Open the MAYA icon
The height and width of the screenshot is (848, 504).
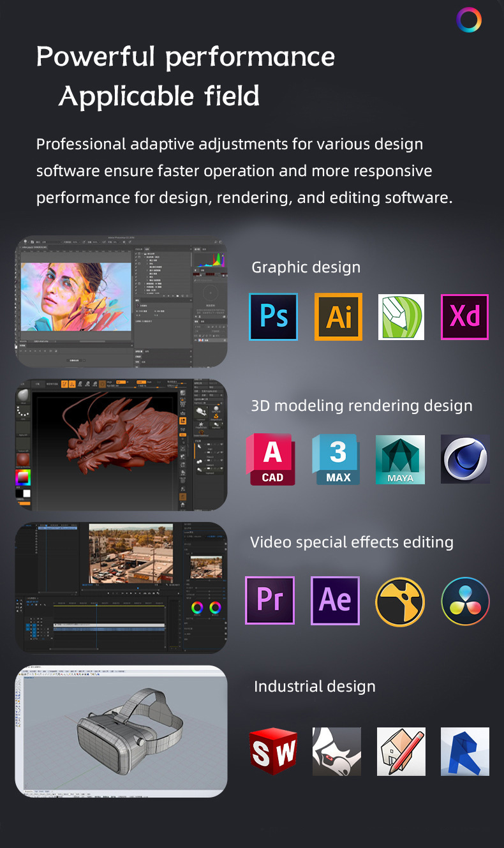pos(400,459)
